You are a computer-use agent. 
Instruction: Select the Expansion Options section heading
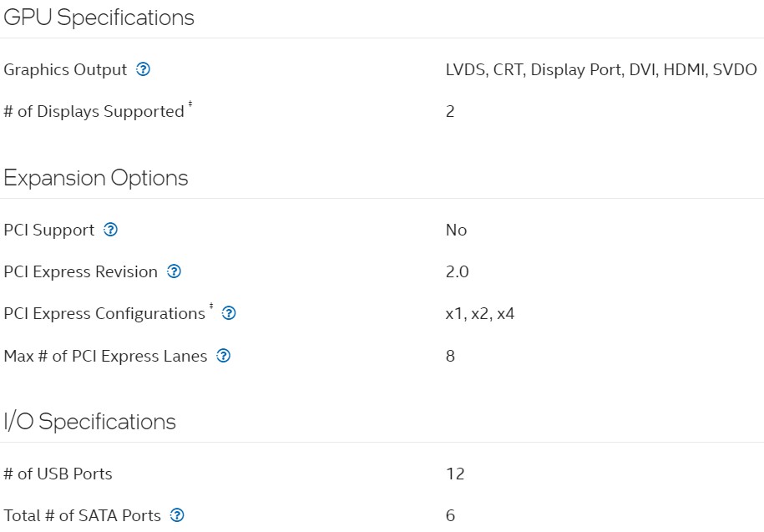pyautogui.click(x=96, y=178)
